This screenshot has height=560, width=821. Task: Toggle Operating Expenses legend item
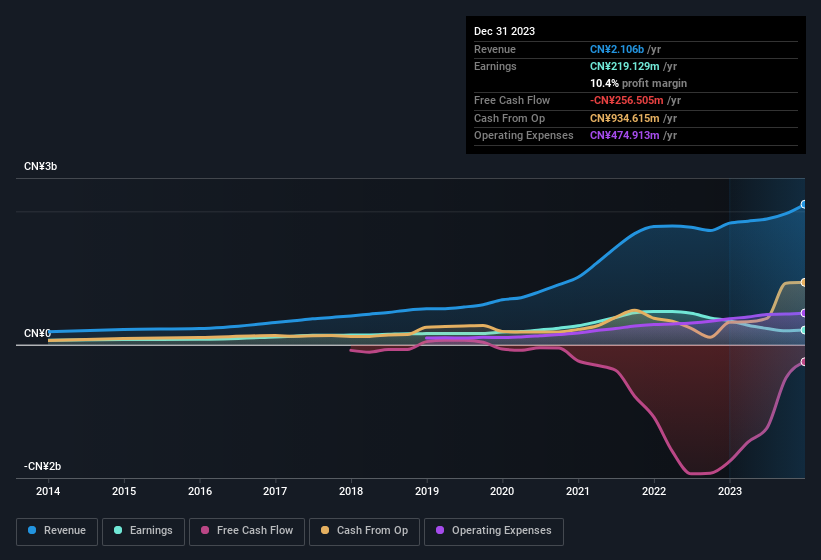click(494, 530)
